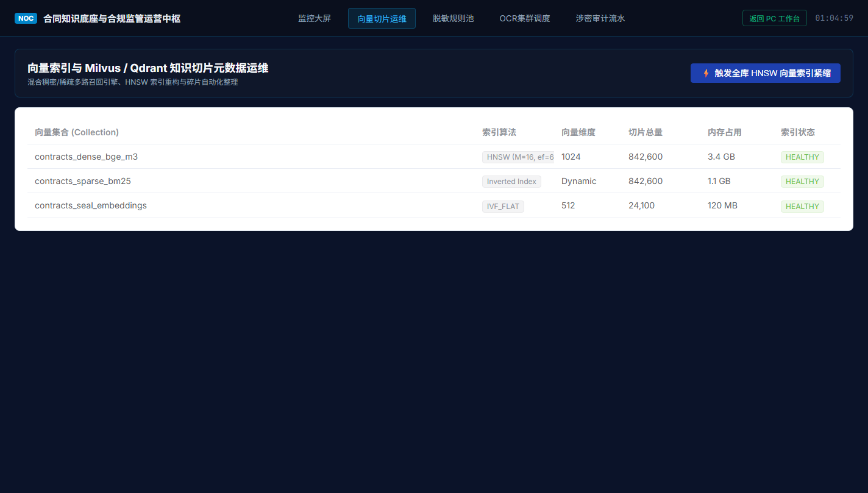The image size is (868, 493).
Task: Click 返回 PC 工作台 button
Action: [x=775, y=18]
